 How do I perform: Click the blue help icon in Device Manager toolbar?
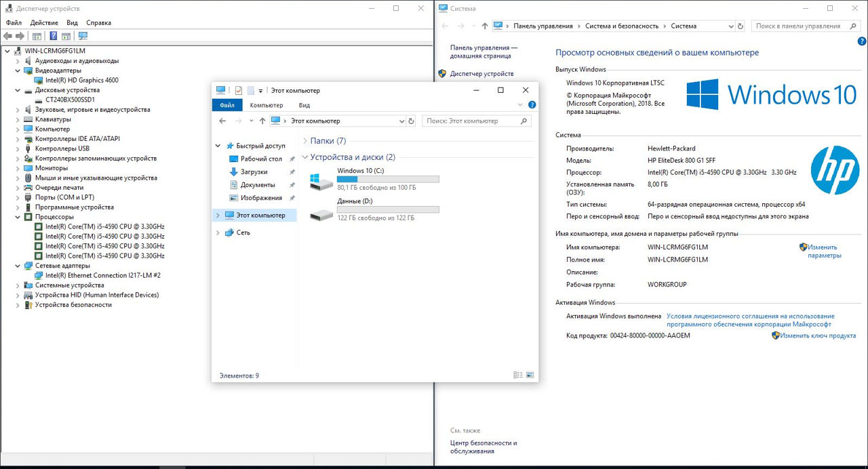coord(53,36)
